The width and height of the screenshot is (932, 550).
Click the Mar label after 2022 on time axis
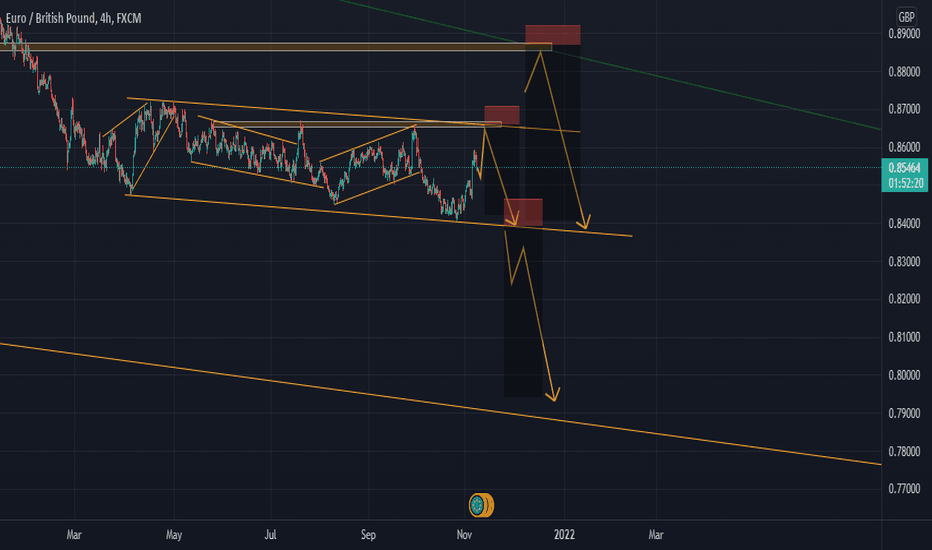[656, 535]
